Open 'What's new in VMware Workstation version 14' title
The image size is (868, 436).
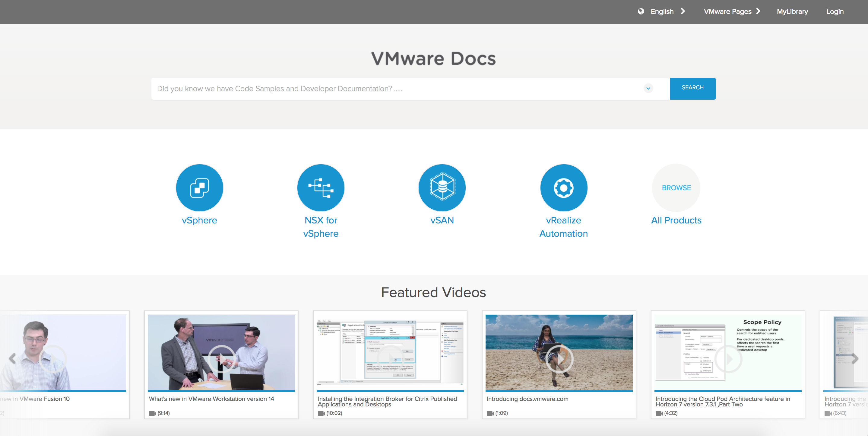(212, 399)
